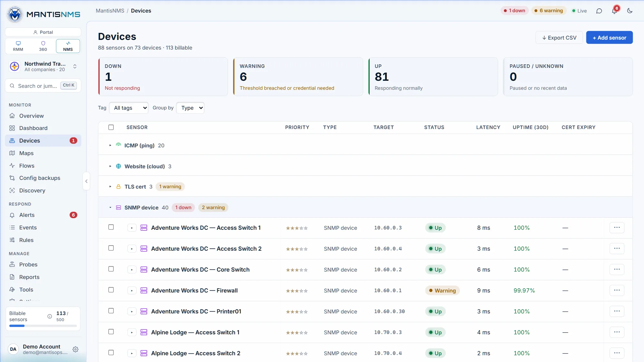This screenshot has width=644, height=362.
Task: Open notifications bell with 6 badge
Action: [x=614, y=11]
